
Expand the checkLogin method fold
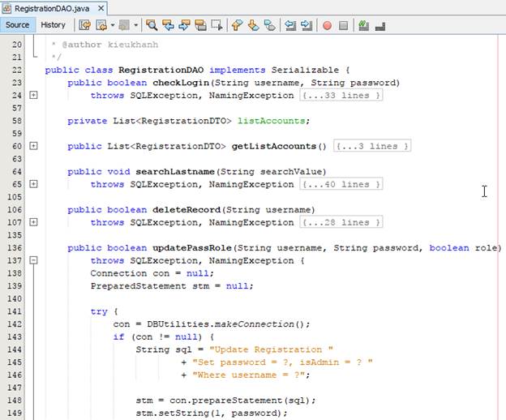(33, 95)
